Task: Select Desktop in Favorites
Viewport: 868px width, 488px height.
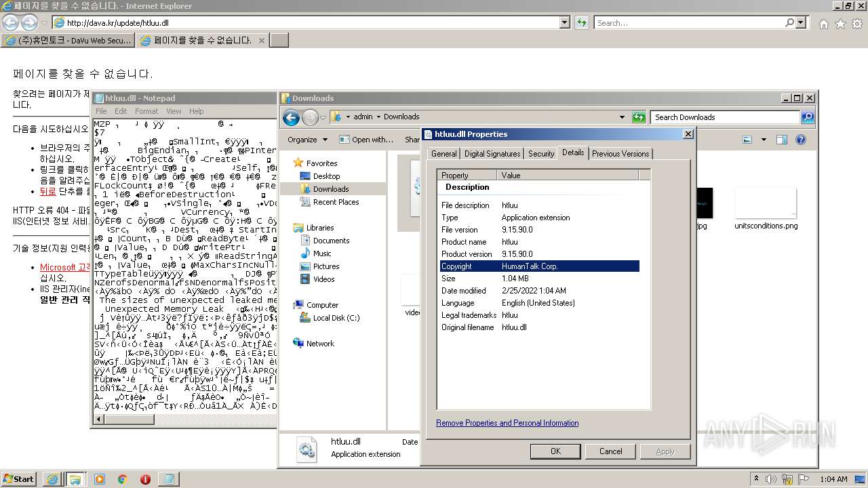Action: [x=326, y=176]
